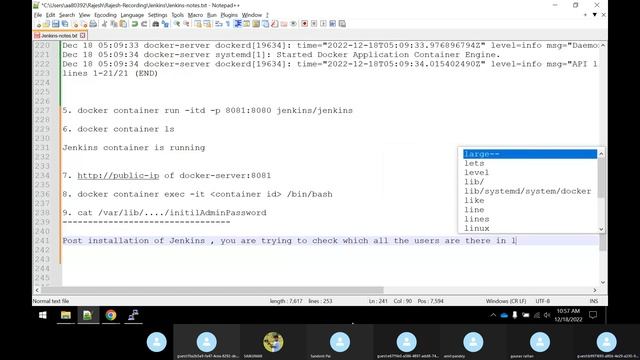Click line 227 docker container run text
640x360 pixels.
[x=207, y=111]
